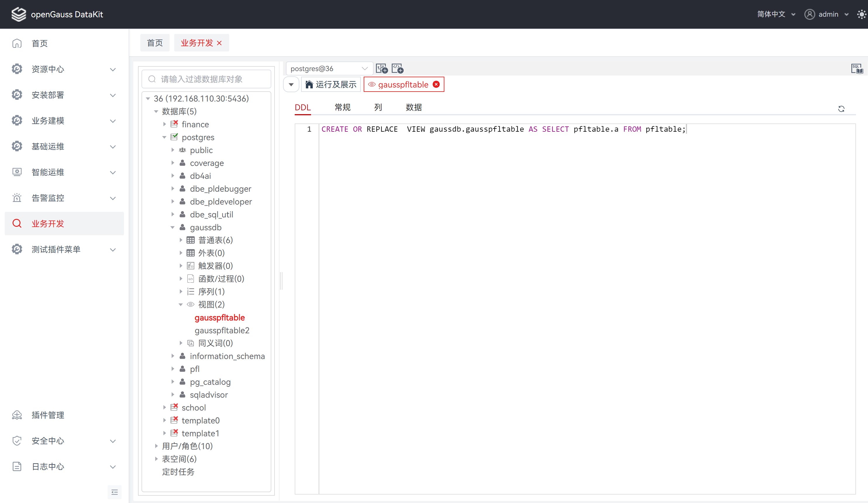Expand the 测试插件菜单 sidebar menu
This screenshot has height=503, width=868.
tap(64, 249)
